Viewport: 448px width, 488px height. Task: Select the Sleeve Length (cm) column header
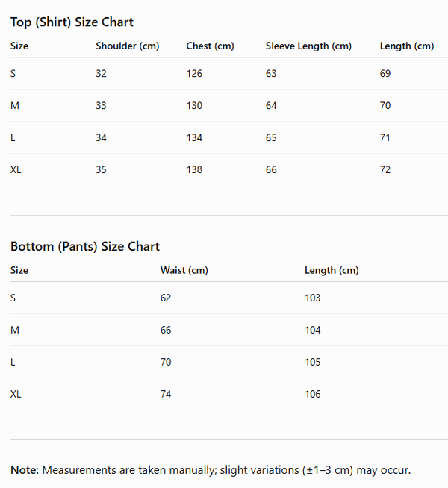308,46
